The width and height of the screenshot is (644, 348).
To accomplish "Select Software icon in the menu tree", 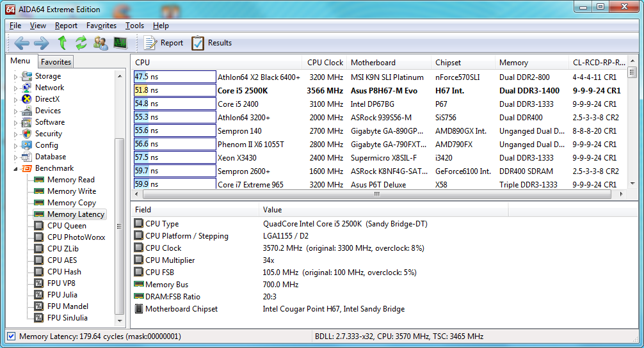I will [27, 122].
